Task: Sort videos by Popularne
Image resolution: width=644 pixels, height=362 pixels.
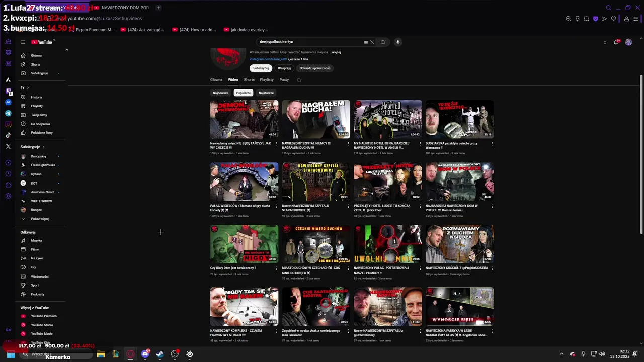Action: (244, 93)
